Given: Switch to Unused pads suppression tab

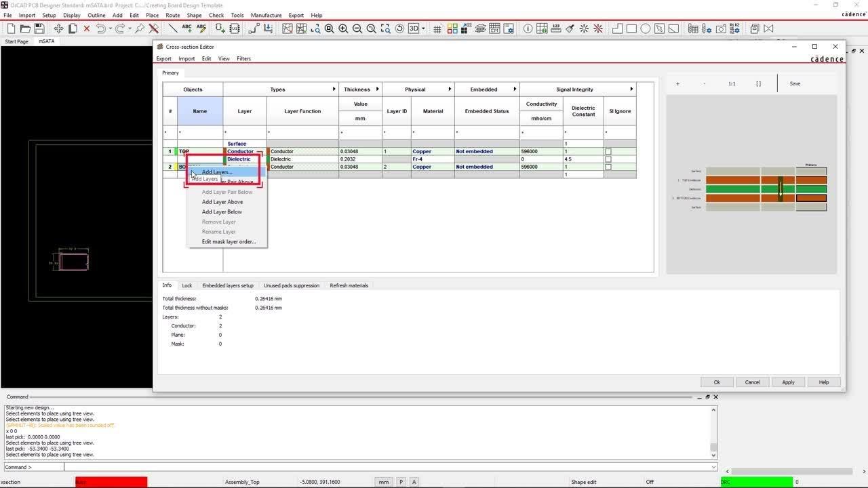Looking at the screenshot, I should click(292, 285).
